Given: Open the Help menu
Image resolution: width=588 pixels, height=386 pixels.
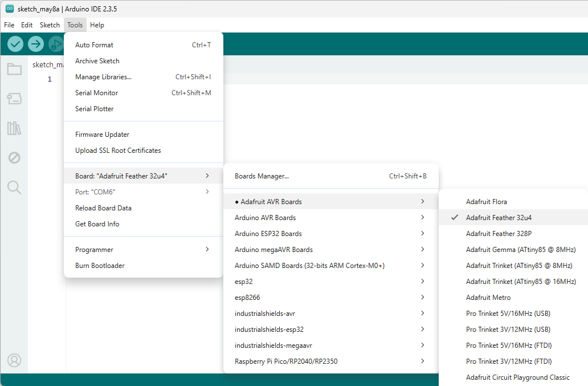Looking at the screenshot, I should [97, 25].
